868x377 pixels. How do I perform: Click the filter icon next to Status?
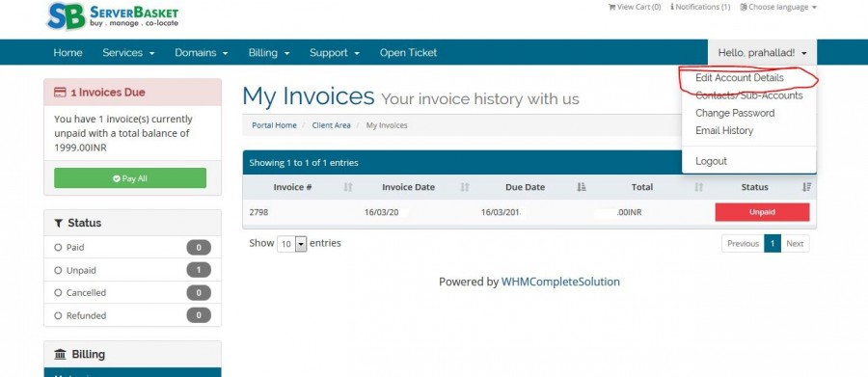[58, 223]
